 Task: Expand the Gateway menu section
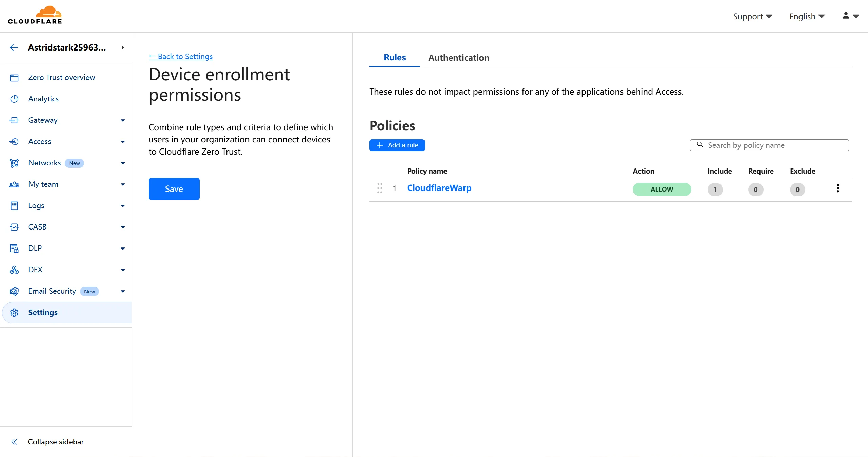[123, 120]
